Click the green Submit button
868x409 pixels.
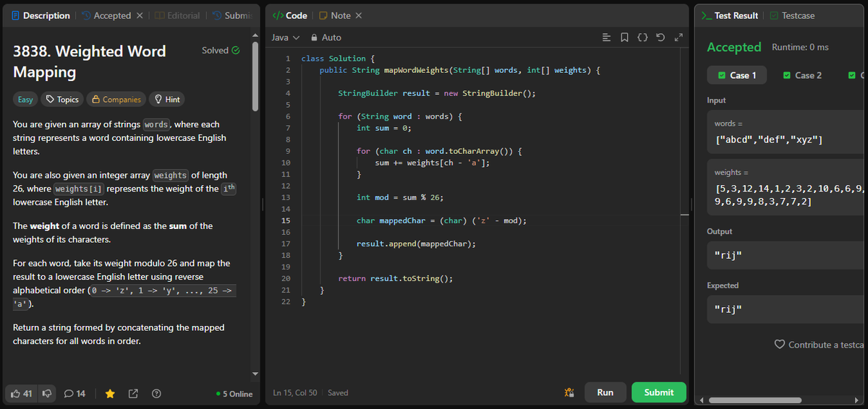658,392
